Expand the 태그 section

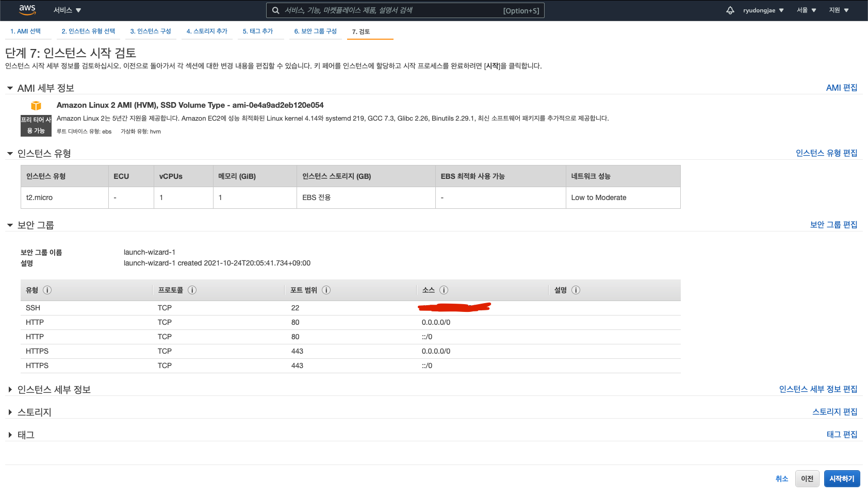pyautogui.click(x=10, y=435)
